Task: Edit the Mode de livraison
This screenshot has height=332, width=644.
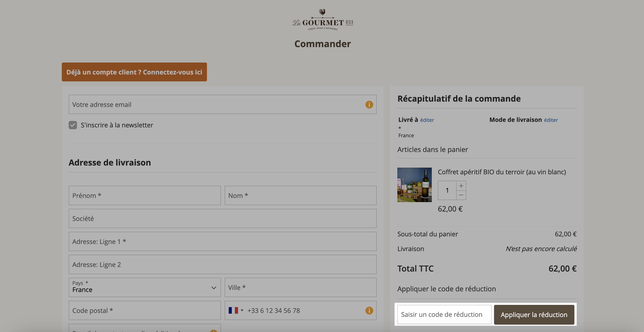Action: click(551, 120)
